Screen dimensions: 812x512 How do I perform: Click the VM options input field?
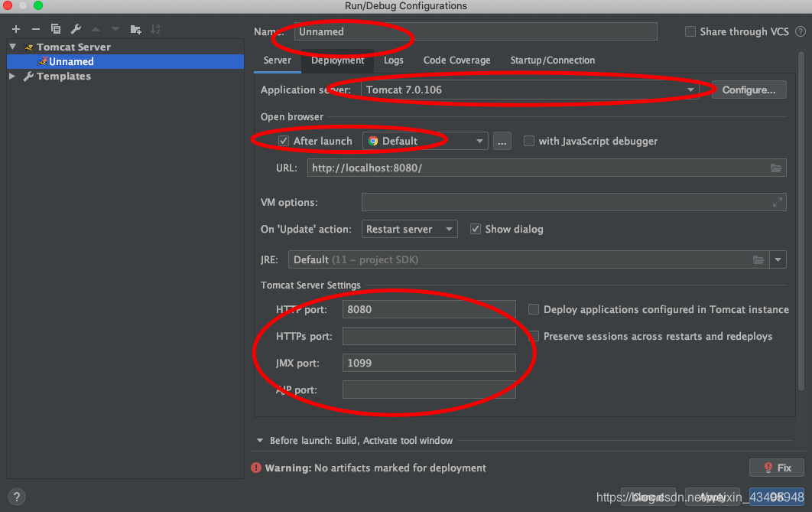573,202
